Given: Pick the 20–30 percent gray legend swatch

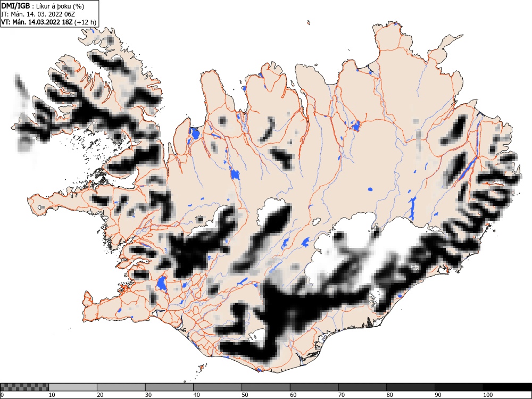Looking at the screenshot, I should [121, 387].
